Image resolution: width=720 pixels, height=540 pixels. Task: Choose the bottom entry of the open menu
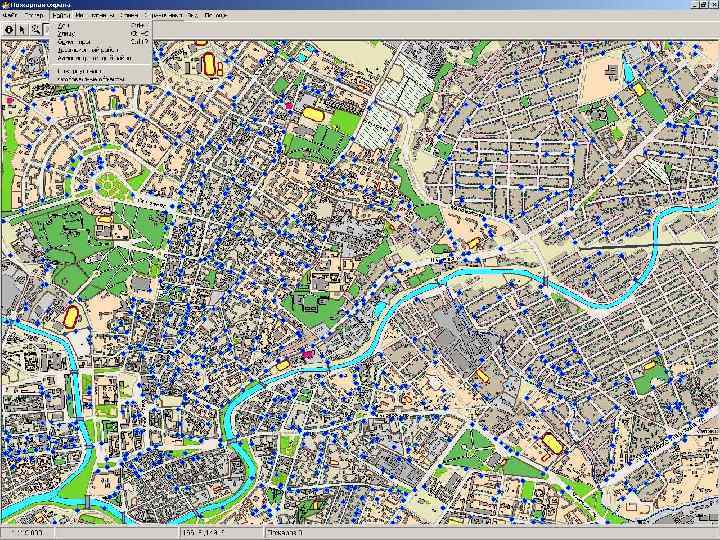click(x=101, y=79)
